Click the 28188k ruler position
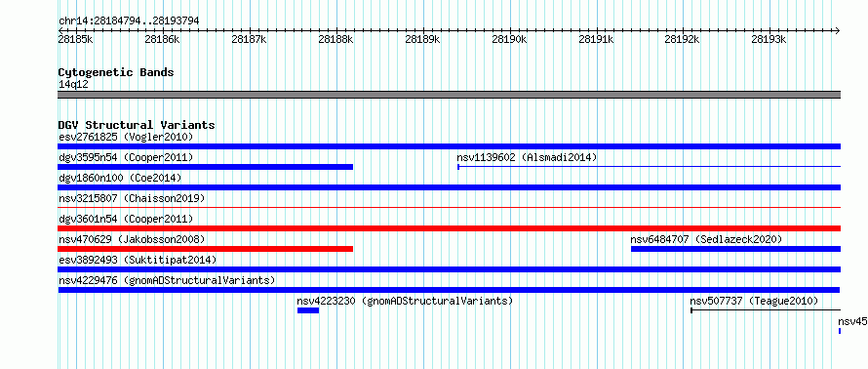Screen dimensions: 868x369 tap(336, 40)
